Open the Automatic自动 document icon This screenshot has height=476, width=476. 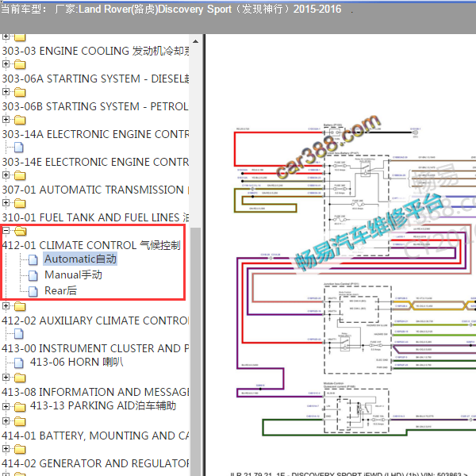click(x=33, y=259)
